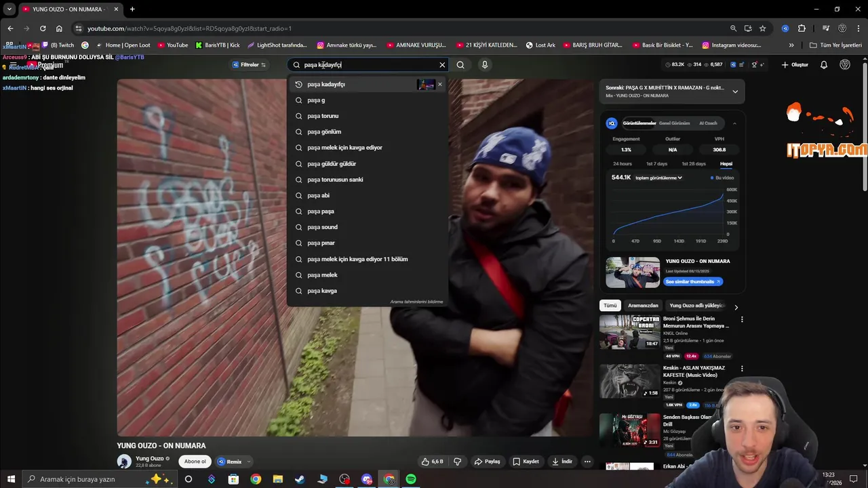Open the vidIQ logo in the stats bar
The width and height of the screenshot is (868, 488).
733,65
